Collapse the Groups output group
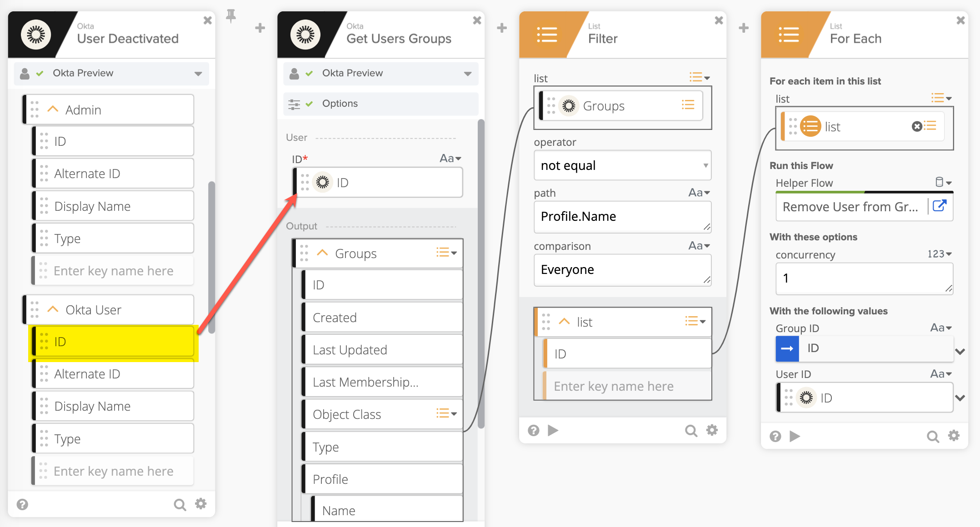 point(322,253)
